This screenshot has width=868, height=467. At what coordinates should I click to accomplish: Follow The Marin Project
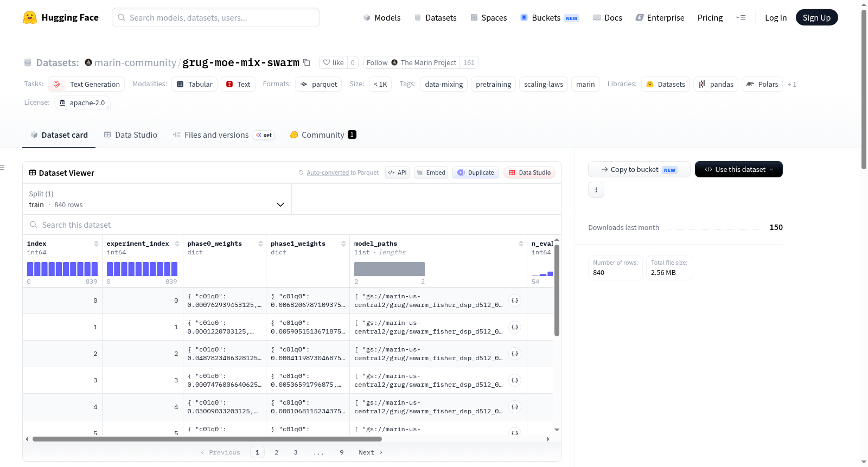[x=411, y=62]
